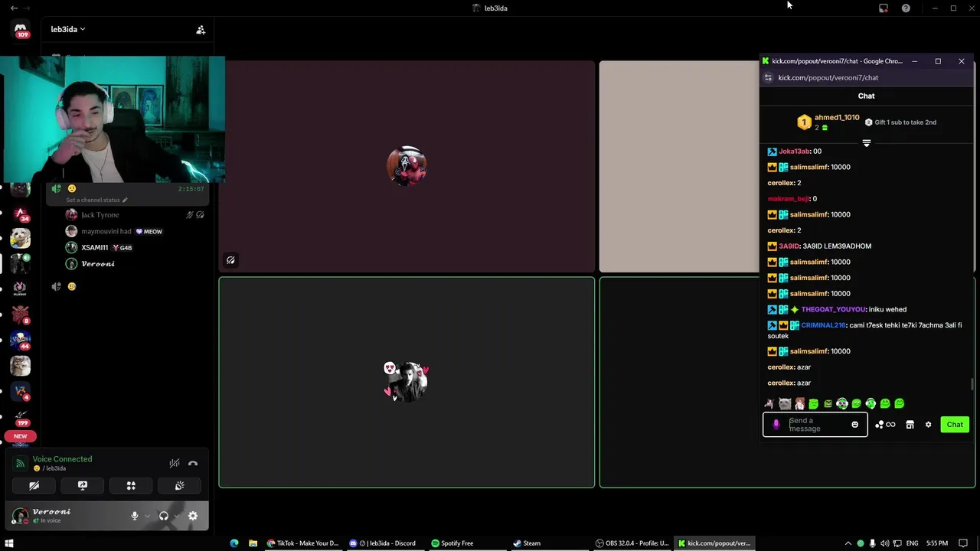Open the white cat server icon
Image resolution: width=980 pixels, height=551 pixels.
(21, 238)
